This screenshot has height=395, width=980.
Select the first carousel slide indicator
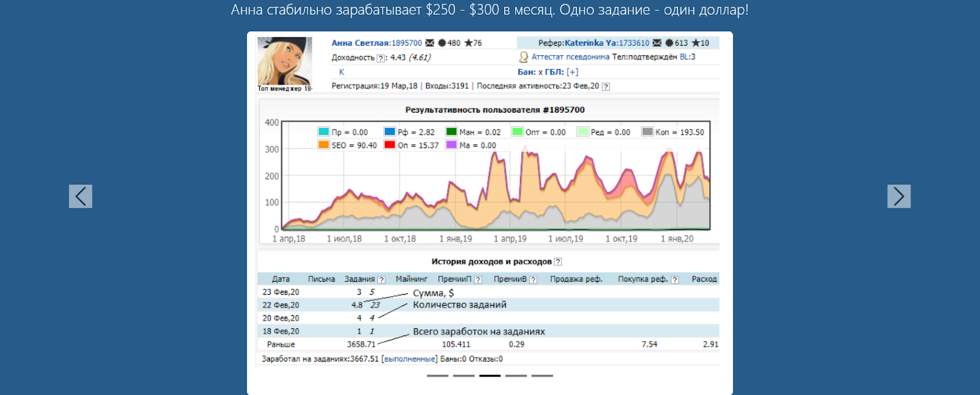(x=437, y=375)
